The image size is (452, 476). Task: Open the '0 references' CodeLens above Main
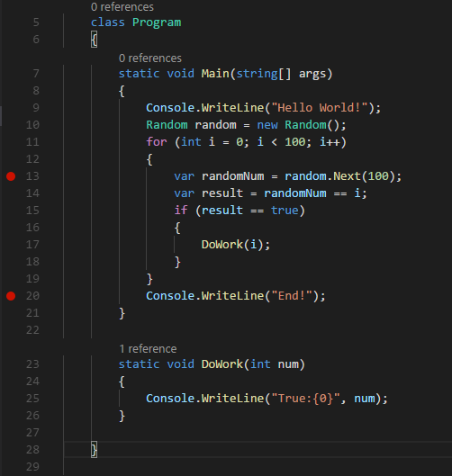coord(150,58)
